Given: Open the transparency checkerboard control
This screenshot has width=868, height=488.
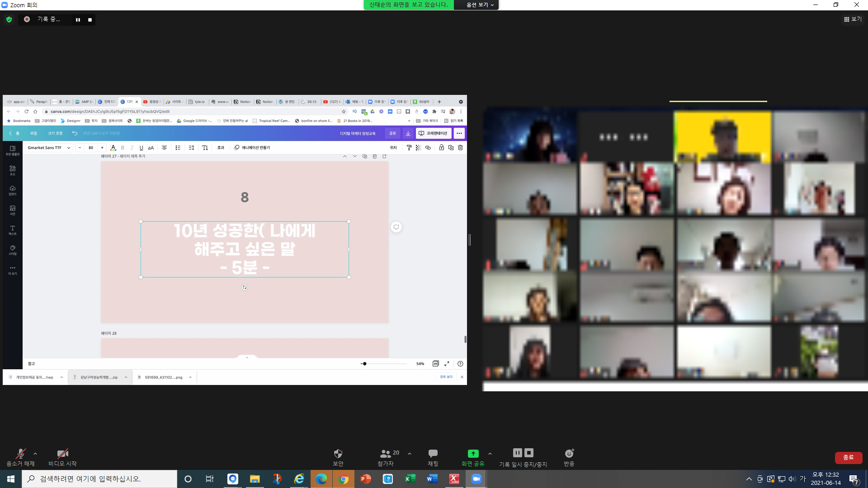Looking at the screenshot, I should [x=418, y=148].
